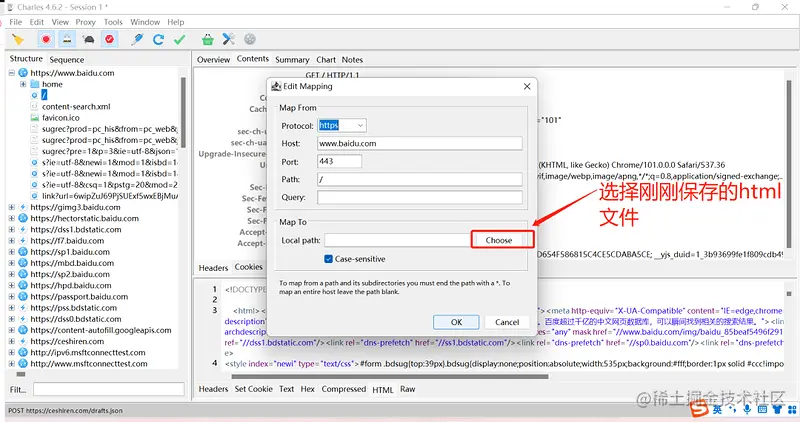The width and height of the screenshot is (800, 422).
Task: Expand the home folder node
Action: pyautogui.click(x=23, y=84)
